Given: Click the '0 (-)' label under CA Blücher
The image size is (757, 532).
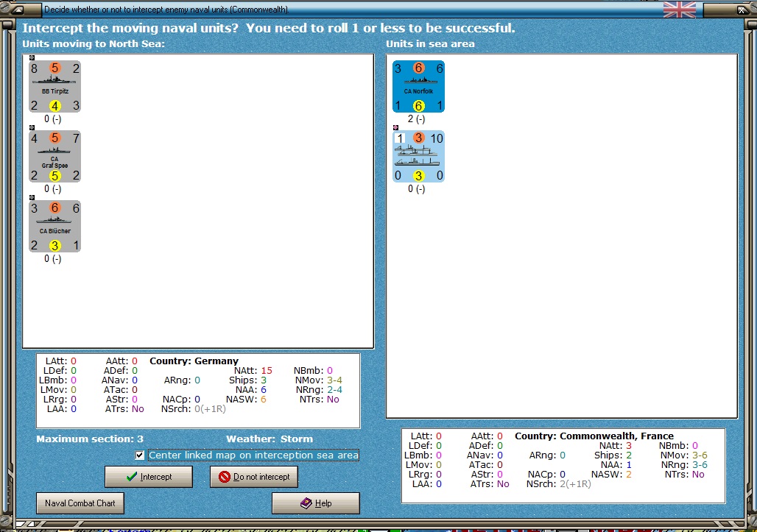Looking at the screenshot, I should pyautogui.click(x=52, y=258).
